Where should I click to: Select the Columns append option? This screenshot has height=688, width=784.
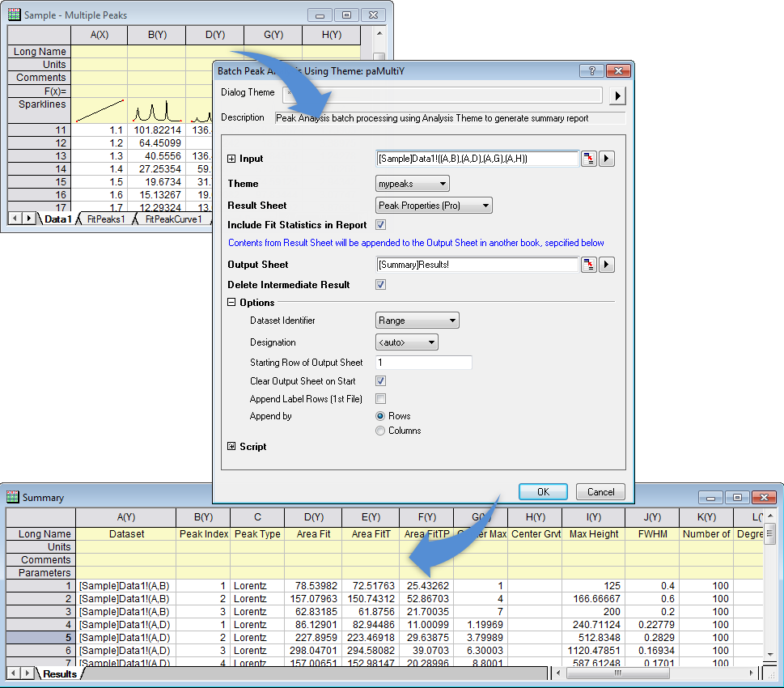point(379,431)
